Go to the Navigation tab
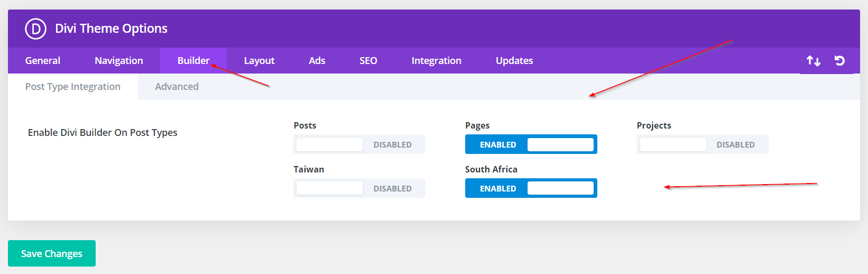This screenshot has height=274, width=868. point(119,61)
